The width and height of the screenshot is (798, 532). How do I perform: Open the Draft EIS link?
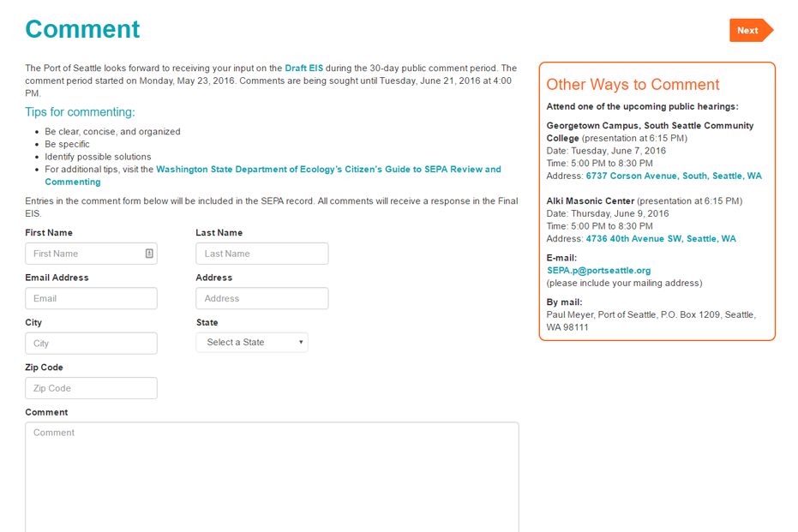tap(303, 69)
